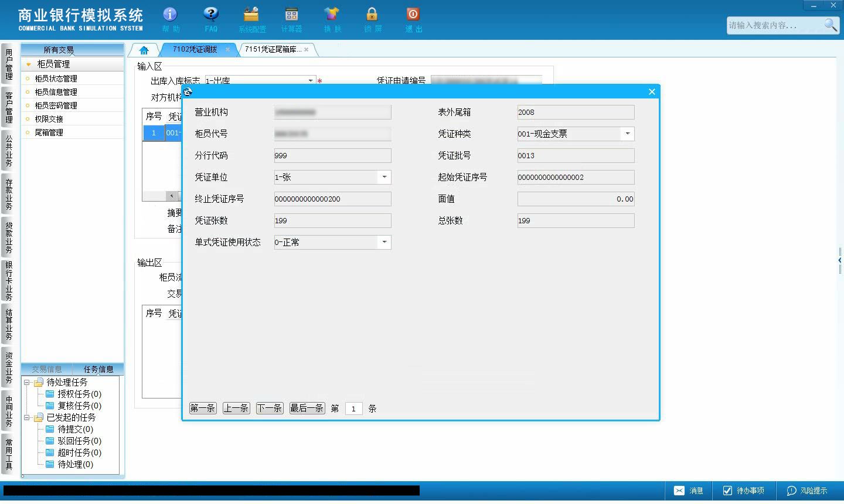Open the 单式凭证使用状态 dropdown
This screenshot has width=844, height=504.
[384, 242]
